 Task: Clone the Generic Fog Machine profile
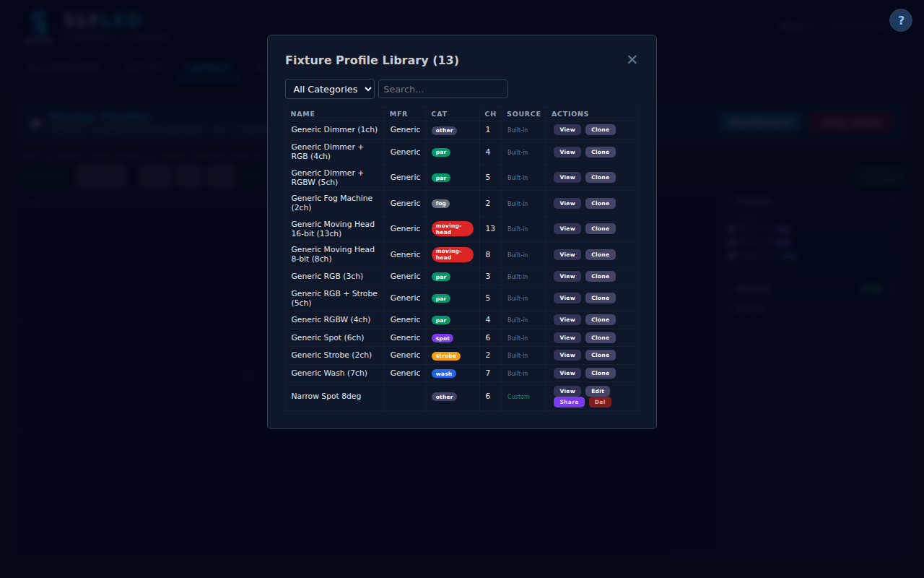pyautogui.click(x=600, y=204)
